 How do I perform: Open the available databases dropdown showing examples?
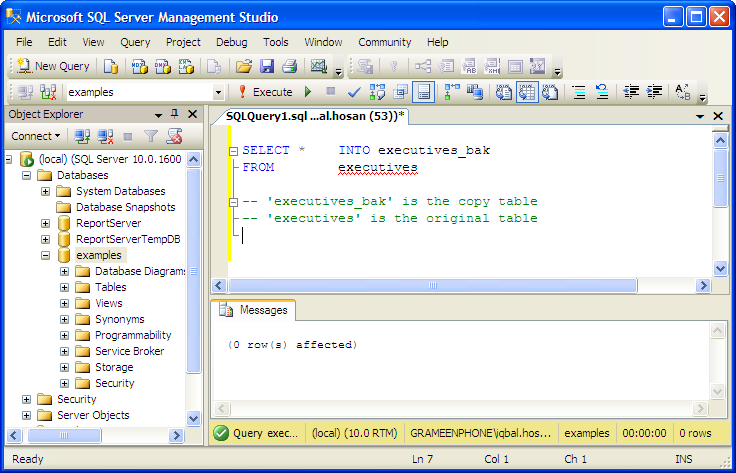click(218, 92)
